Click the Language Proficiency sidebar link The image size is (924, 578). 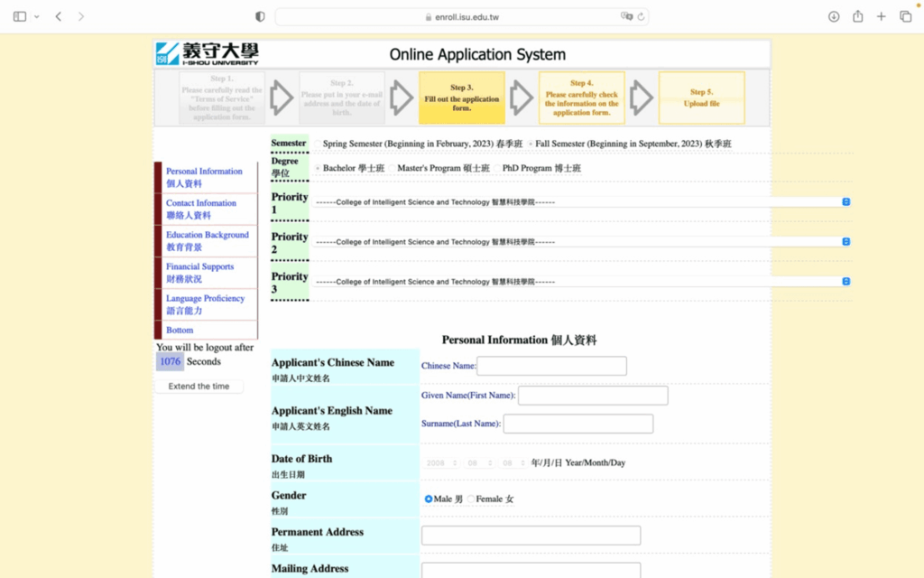point(205,303)
